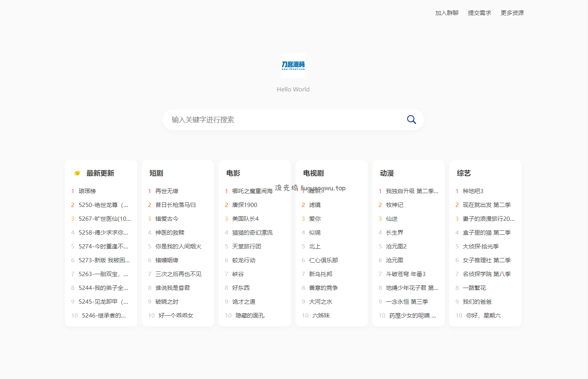The width and height of the screenshot is (588, 379).
Task: Open the 提交需求 menu item
Action: [x=479, y=13]
